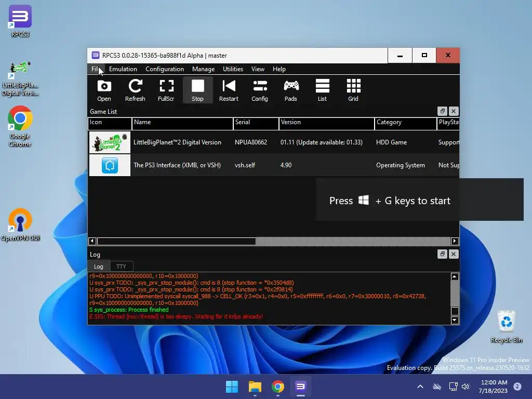Open Google Chrome desktop shortcut

20,126
